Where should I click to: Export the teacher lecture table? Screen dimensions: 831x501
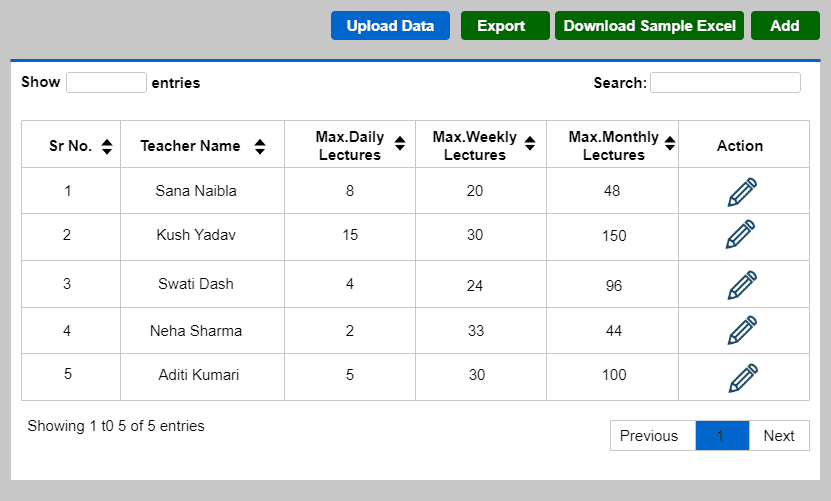(505, 25)
